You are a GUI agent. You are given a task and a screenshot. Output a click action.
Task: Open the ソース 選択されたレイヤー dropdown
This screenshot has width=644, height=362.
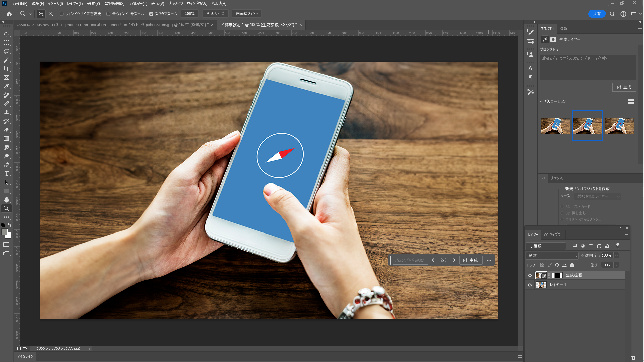pyautogui.click(x=597, y=196)
